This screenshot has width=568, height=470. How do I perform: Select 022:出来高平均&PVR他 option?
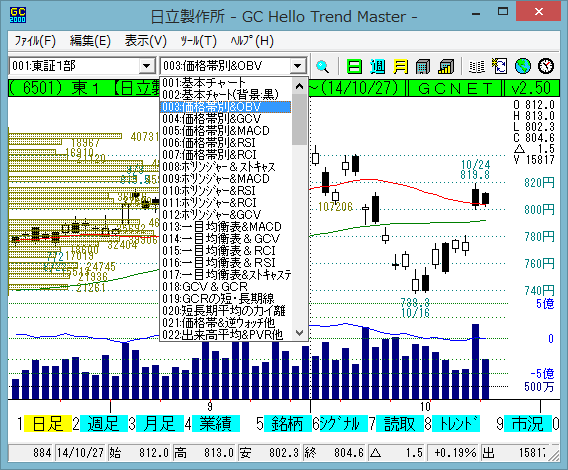(225, 334)
